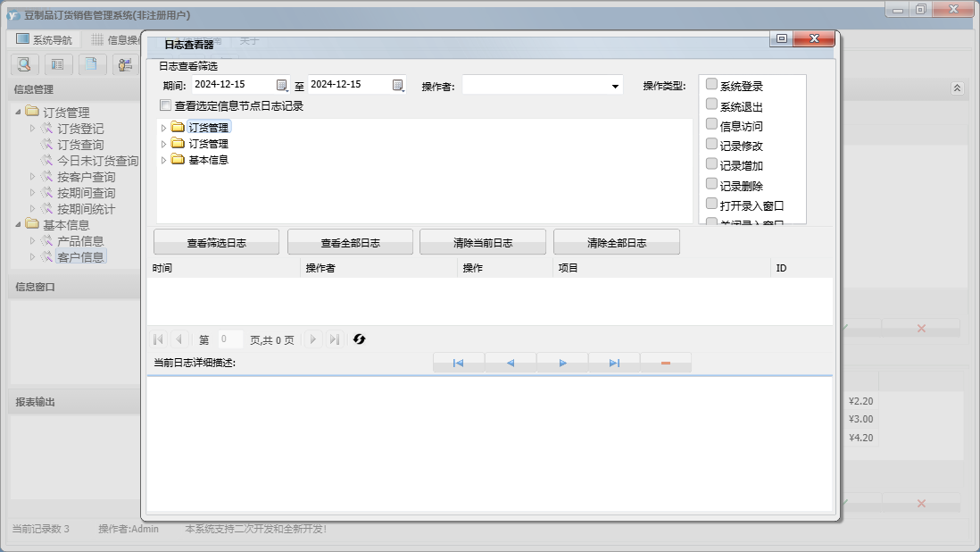Go to first page of log list
This screenshot has height=552, width=980.
pos(158,339)
